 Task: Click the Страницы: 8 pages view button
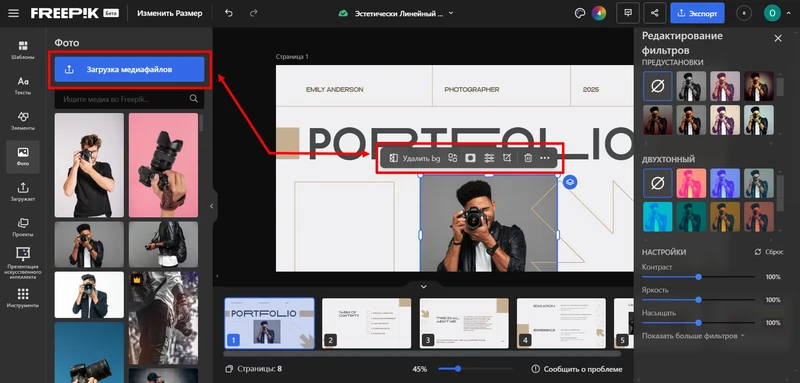[x=254, y=369]
